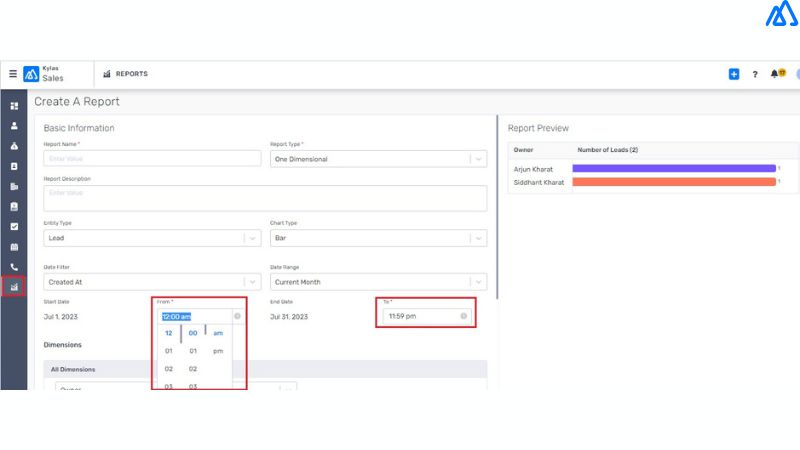The width and height of the screenshot is (800, 450).
Task: Select am in the time picker
Action: coord(218,333)
